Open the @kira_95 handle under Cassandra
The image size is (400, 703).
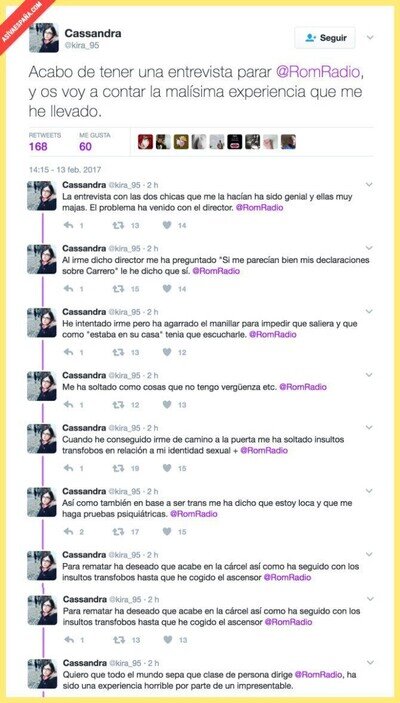82,45
